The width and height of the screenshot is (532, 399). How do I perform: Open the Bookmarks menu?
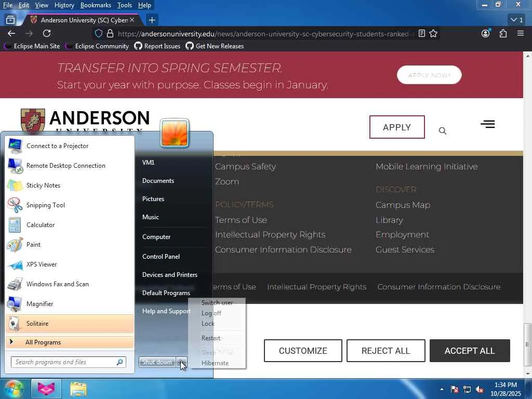96,5
